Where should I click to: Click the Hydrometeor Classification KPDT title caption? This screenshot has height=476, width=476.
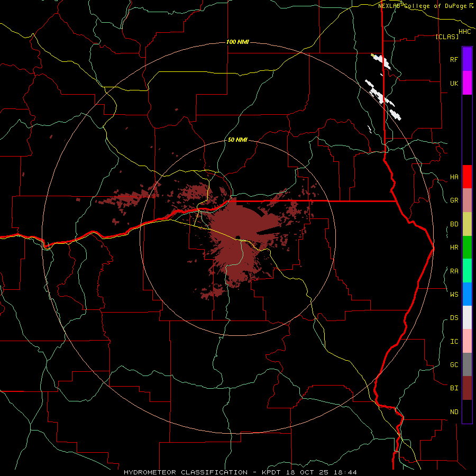[x=240, y=472]
